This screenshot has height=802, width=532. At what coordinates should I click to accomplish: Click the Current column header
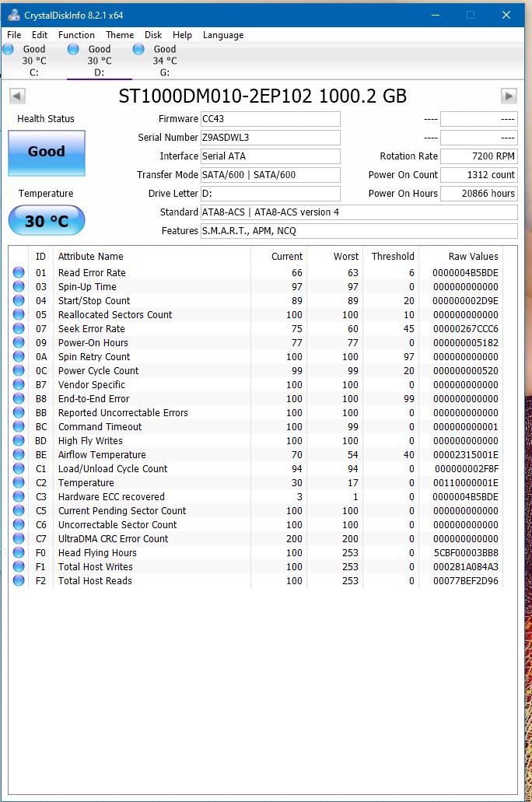(278, 256)
